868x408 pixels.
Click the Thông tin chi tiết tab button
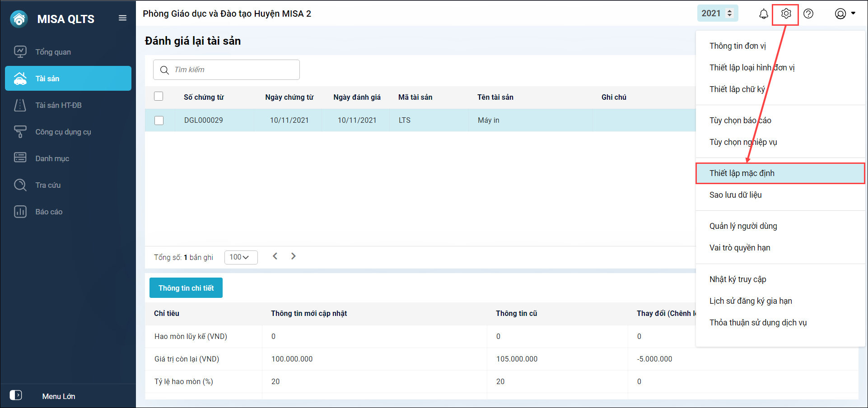[x=186, y=288]
